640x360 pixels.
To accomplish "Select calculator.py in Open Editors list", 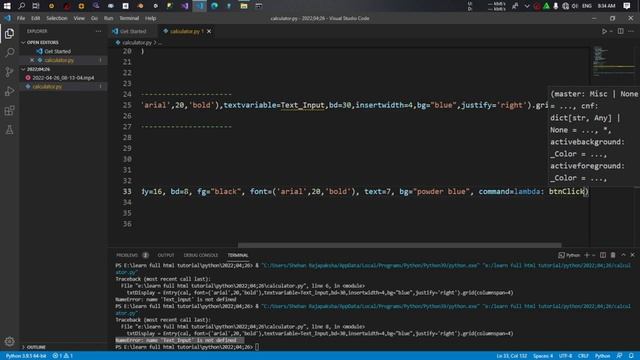I will tap(59, 60).
